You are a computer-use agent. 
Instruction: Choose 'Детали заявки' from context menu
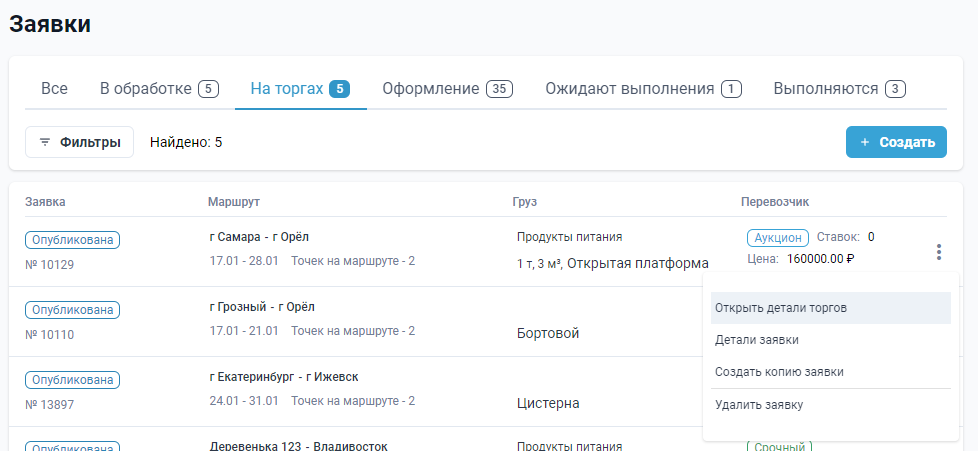coord(831,340)
